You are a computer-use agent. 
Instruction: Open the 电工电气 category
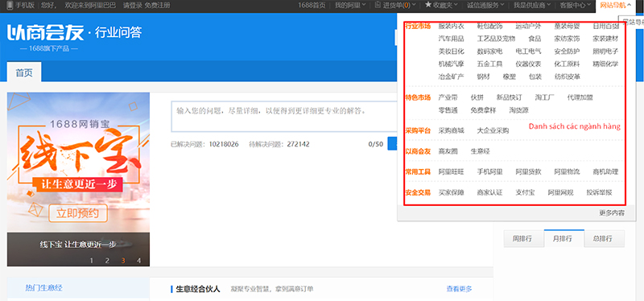(528, 52)
